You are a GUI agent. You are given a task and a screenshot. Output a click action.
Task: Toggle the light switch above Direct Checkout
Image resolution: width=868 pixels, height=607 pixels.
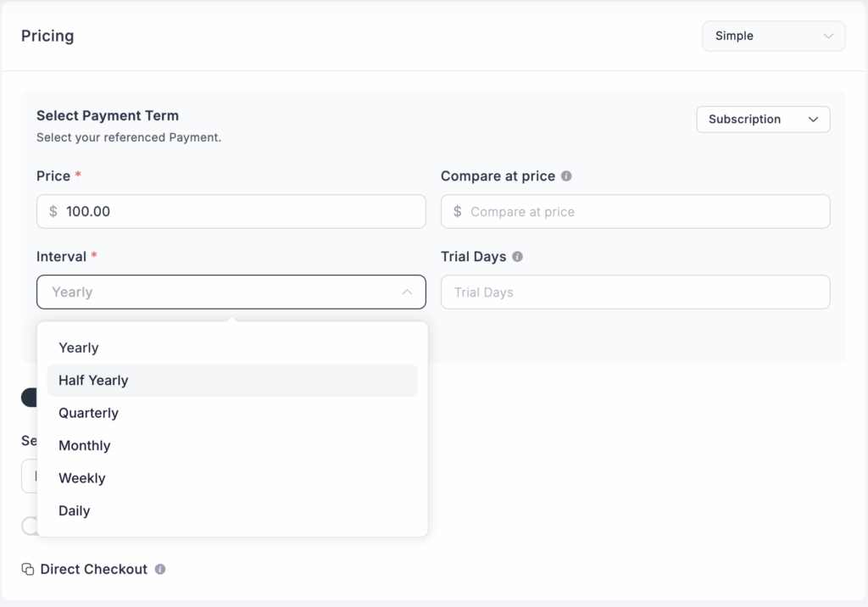pos(29,526)
